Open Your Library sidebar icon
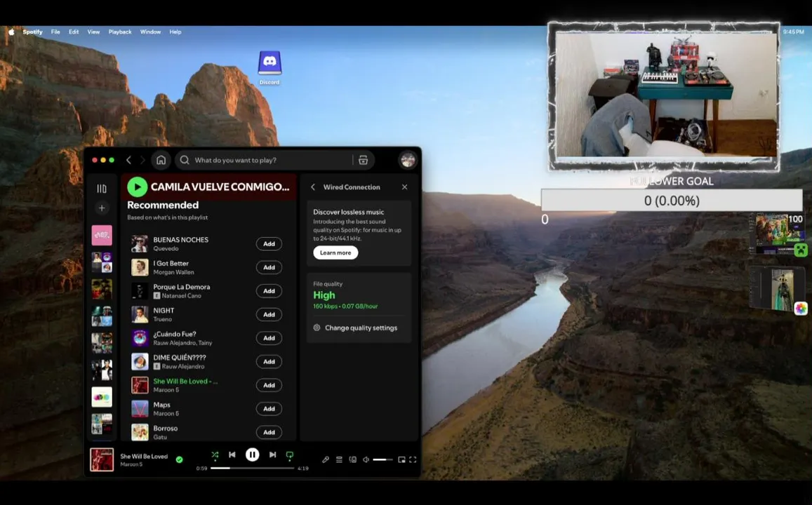 click(x=102, y=189)
